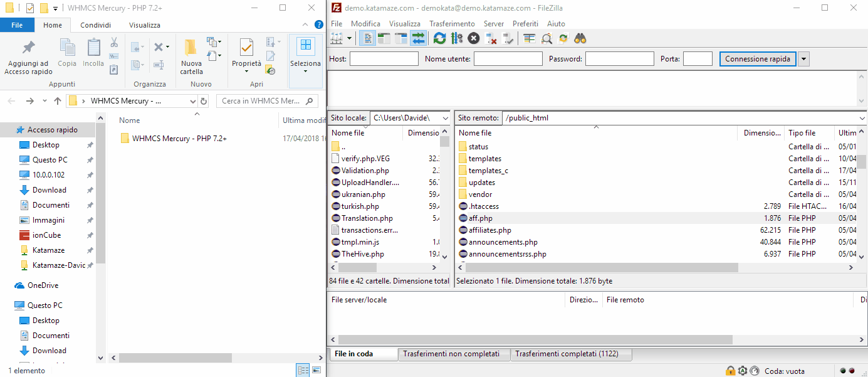Open FileZilla Aiuto menu

point(556,24)
